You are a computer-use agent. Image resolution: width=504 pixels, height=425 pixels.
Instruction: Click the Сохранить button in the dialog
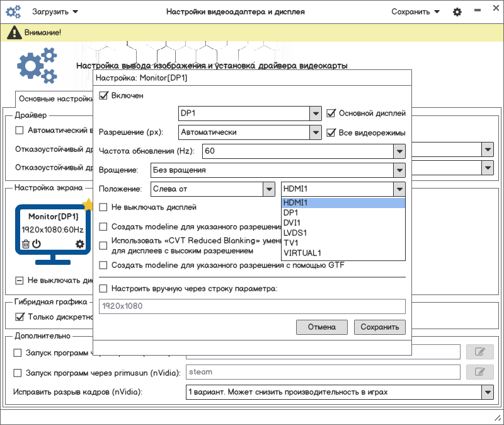(x=380, y=327)
